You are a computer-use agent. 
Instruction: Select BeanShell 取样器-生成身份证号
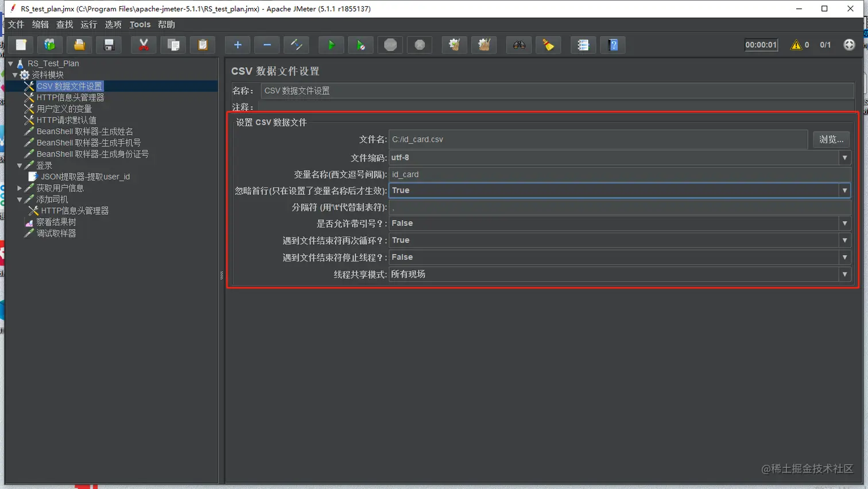tap(92, 154)
